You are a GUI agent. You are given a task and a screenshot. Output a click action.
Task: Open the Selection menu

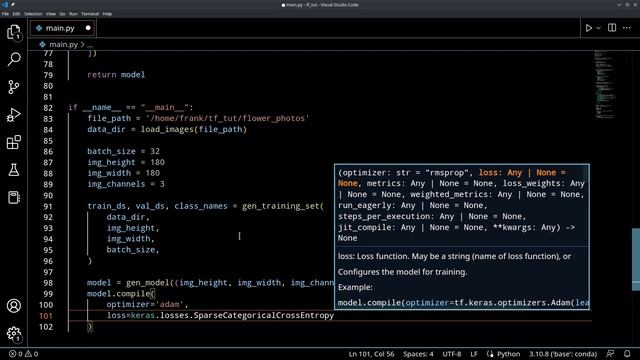[x=33, y=13]
